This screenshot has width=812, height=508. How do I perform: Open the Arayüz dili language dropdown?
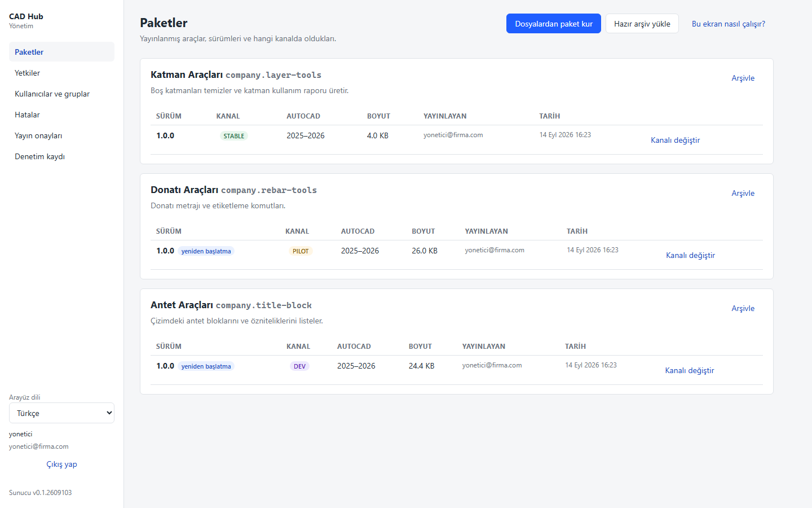point(61,413)
